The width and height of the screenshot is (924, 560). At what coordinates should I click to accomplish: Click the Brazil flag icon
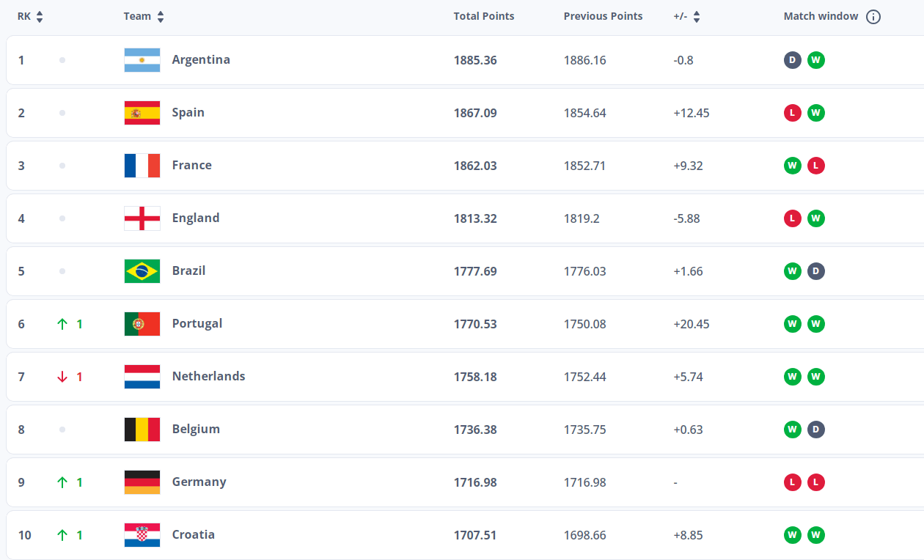click(142, 271)
